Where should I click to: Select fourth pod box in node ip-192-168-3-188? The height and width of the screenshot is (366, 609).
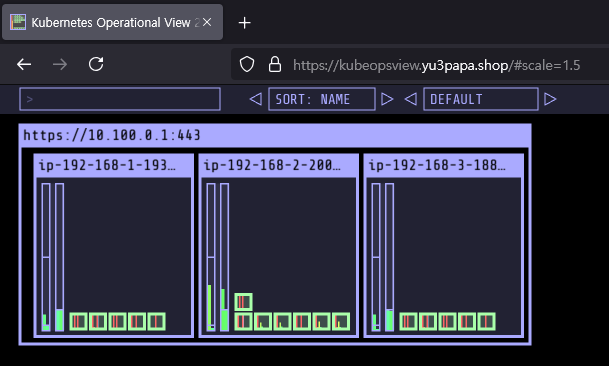[x=467, y=322]
